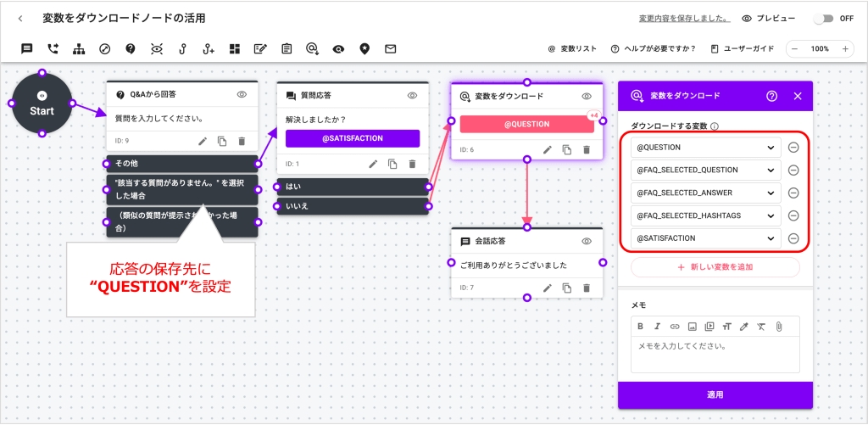Toggle the preview OFF switch
This screenshot has width=868, height=425.
(822, 18)
